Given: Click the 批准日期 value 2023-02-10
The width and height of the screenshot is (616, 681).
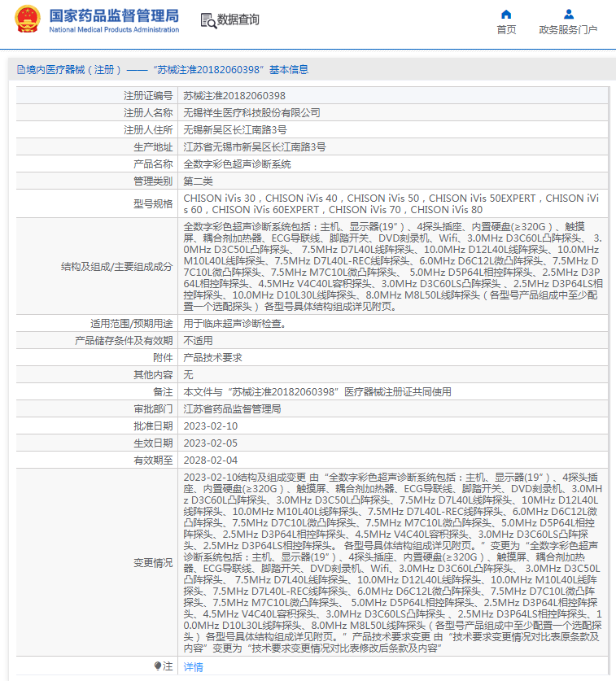Looking at the screenshot, I should pos(211,426).
